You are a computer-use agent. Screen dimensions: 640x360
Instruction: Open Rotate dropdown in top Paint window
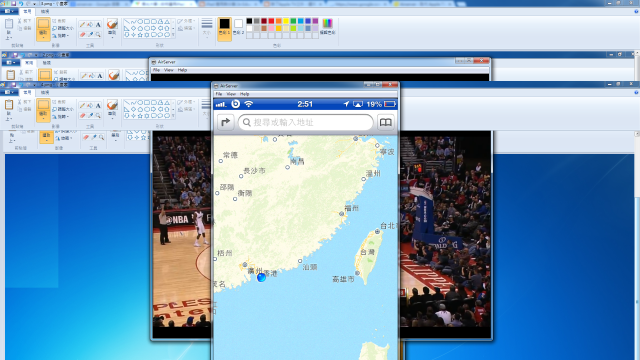(60, 36)
